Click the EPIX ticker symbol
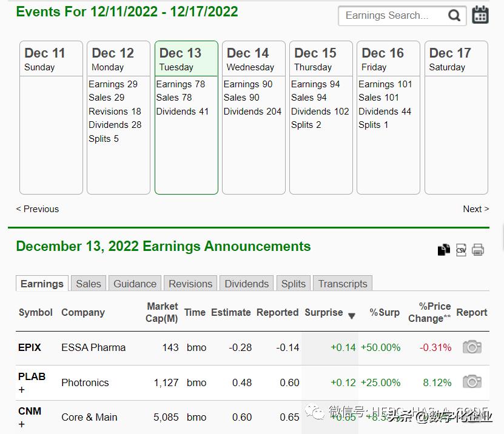The height and width of the screenshot is (434, 504). point(30,347)
